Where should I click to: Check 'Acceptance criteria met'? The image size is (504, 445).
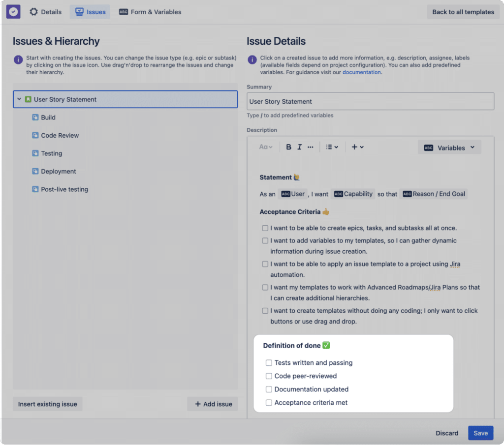[x=269, y=403]
